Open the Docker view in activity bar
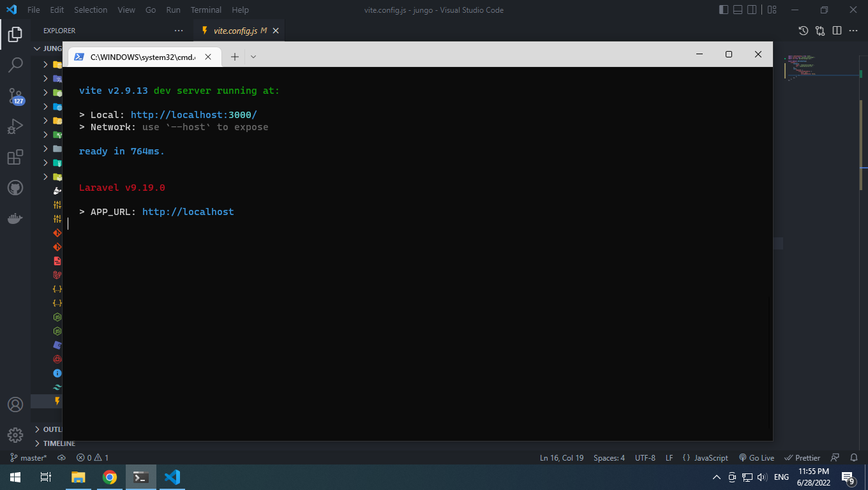The image size is (868, 490). (15, 219)
